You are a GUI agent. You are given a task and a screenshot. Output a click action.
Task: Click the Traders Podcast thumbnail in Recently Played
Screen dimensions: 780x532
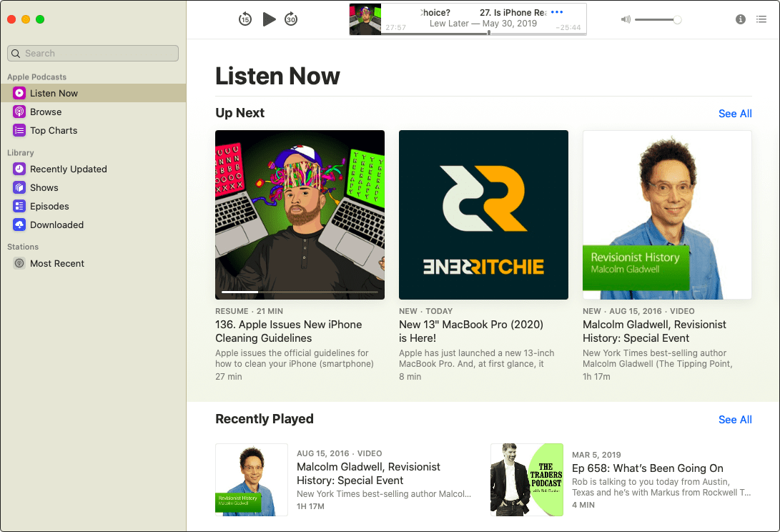(x=527, y=480)
